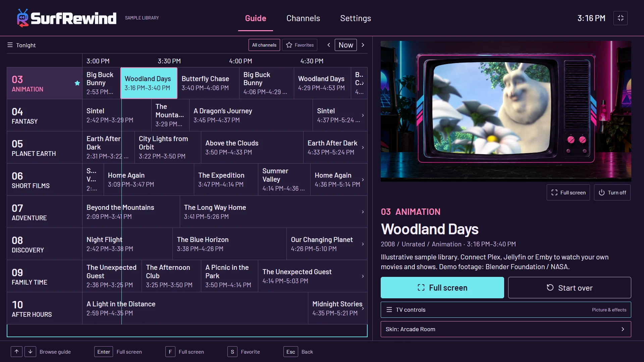Click the down arrow key hint
The image size is (644, 362).
pyautogui.click(x=30, y=352)
